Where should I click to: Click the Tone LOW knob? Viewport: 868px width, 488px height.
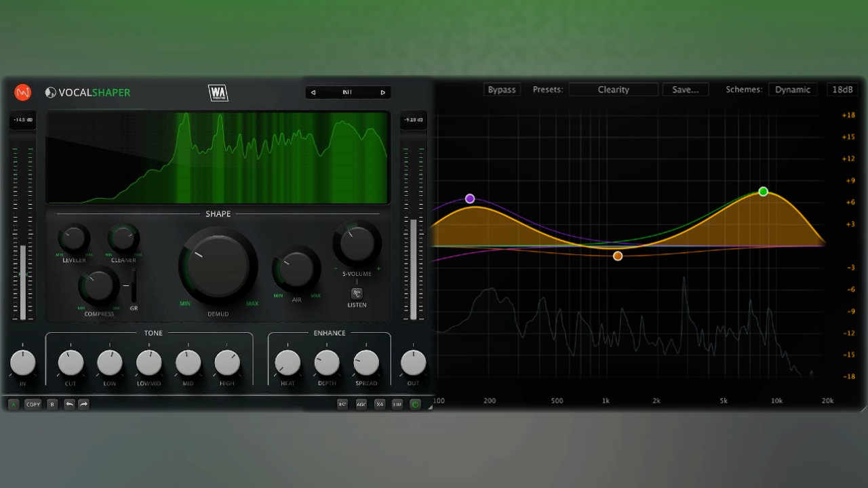109,363
